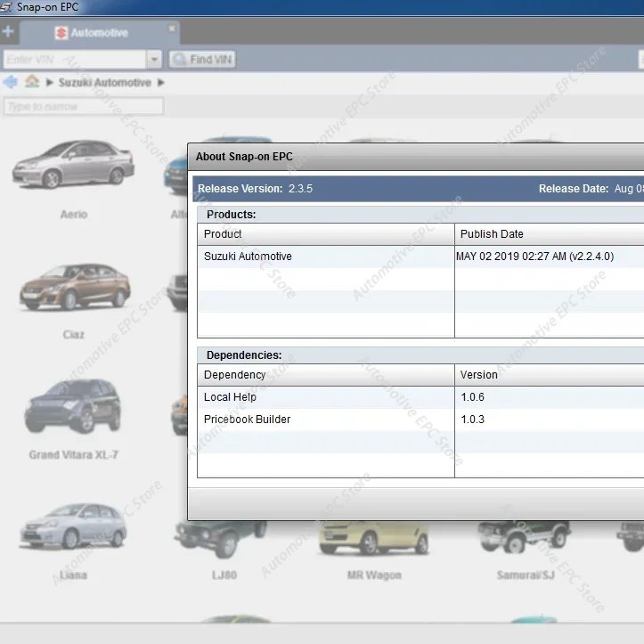Click the About Snap-on EPC title bar

click(x=416, y=157)
